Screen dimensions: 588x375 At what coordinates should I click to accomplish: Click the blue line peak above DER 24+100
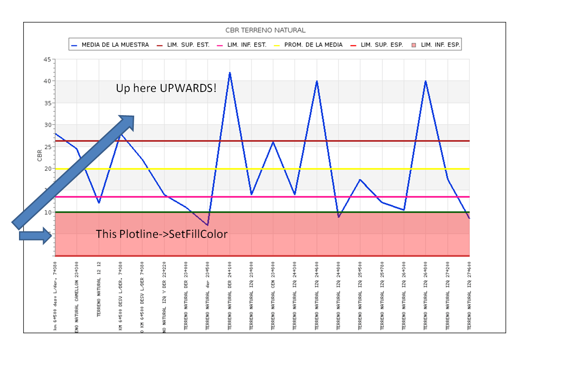pyautogui.click(x=230, y=73)
